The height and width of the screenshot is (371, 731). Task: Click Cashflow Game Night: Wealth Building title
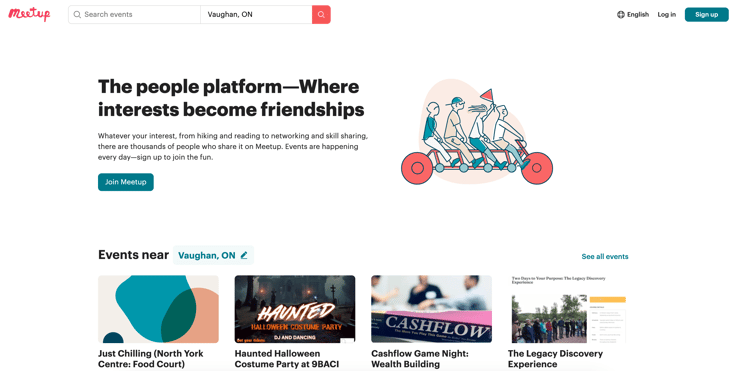pyautogui.click(x=420, y=359)
